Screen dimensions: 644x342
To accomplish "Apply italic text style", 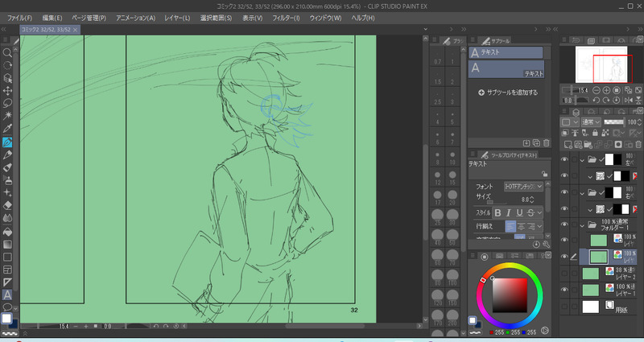I will point(509,212).
